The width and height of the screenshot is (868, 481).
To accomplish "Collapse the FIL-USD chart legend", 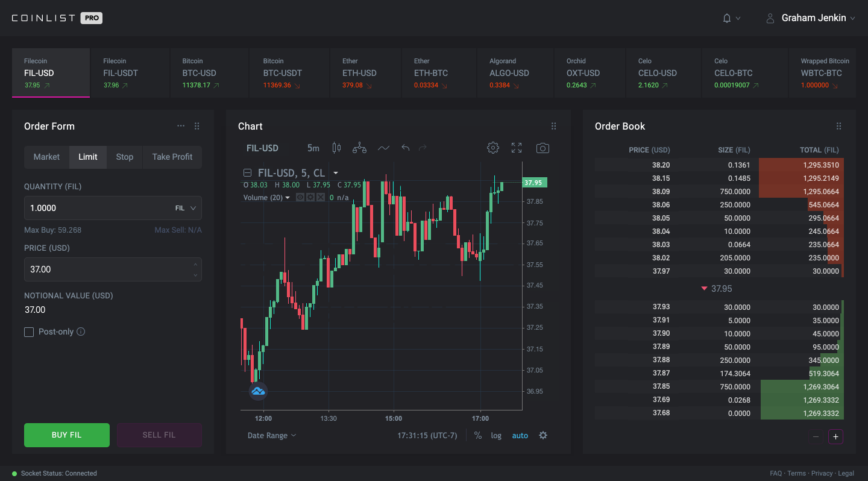I will coord(247,173).
